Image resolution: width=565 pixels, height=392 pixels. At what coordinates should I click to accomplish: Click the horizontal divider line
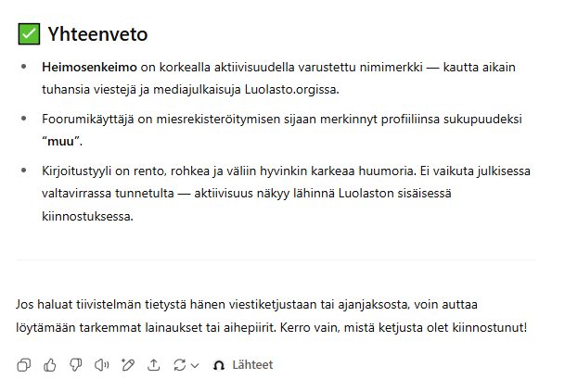click(276, 259)
